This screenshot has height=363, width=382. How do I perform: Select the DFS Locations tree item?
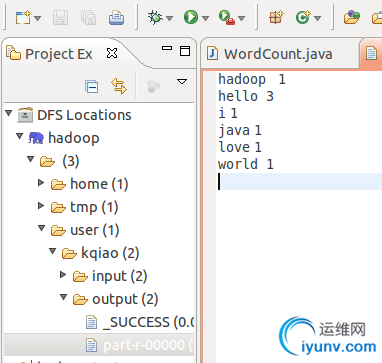pos(75,115)
